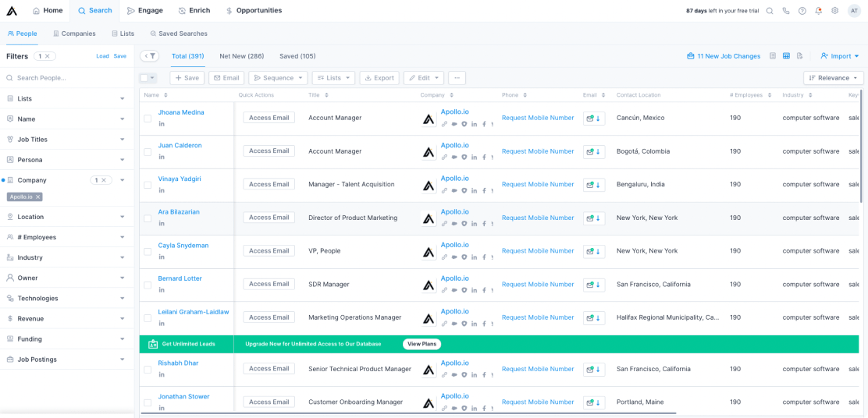Open the Enrich top navigation tab
868x418 pixels.
[194, 10]
